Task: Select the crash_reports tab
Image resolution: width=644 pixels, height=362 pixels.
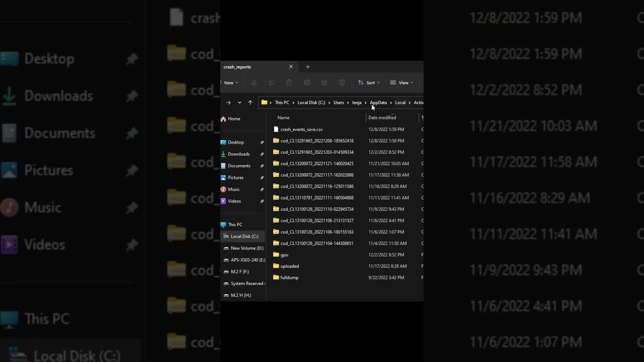Action: [x=259, y=67]
